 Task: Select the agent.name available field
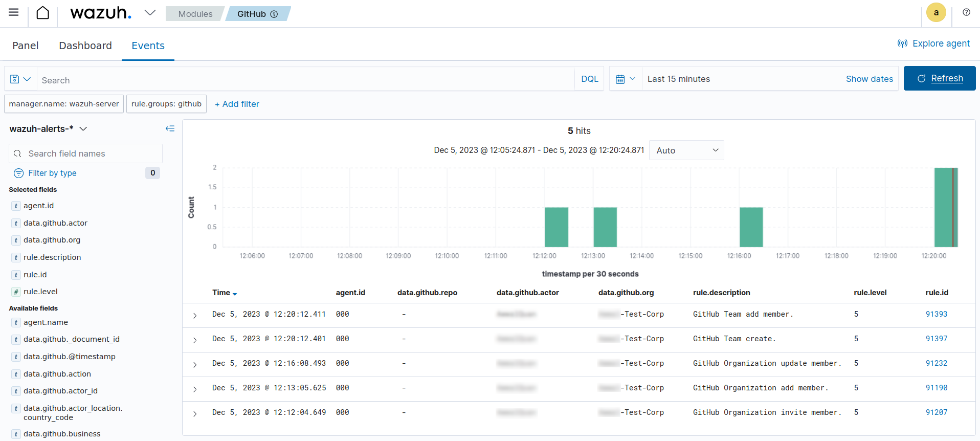point(46,322)
